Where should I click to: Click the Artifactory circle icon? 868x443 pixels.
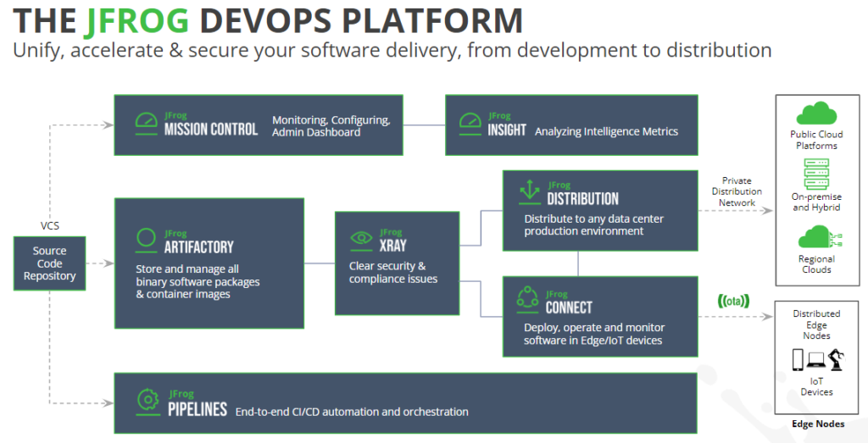click(147, 237)
